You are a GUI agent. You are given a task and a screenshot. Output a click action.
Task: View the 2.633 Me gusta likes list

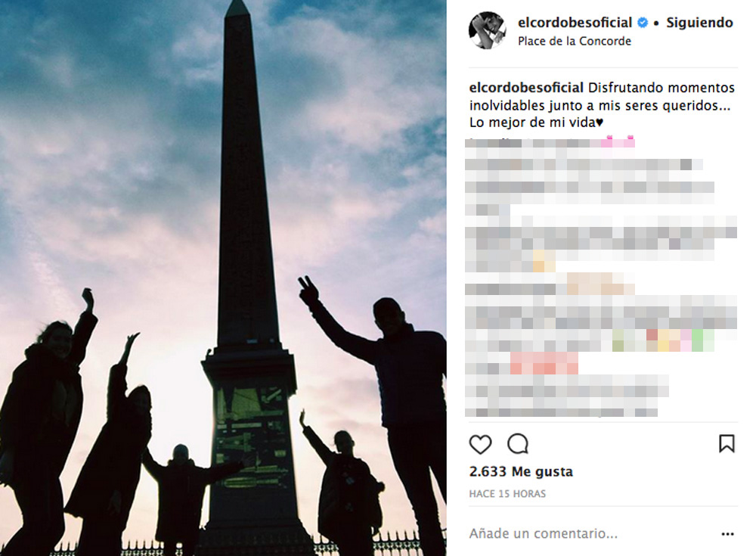(x=521, y=471)
